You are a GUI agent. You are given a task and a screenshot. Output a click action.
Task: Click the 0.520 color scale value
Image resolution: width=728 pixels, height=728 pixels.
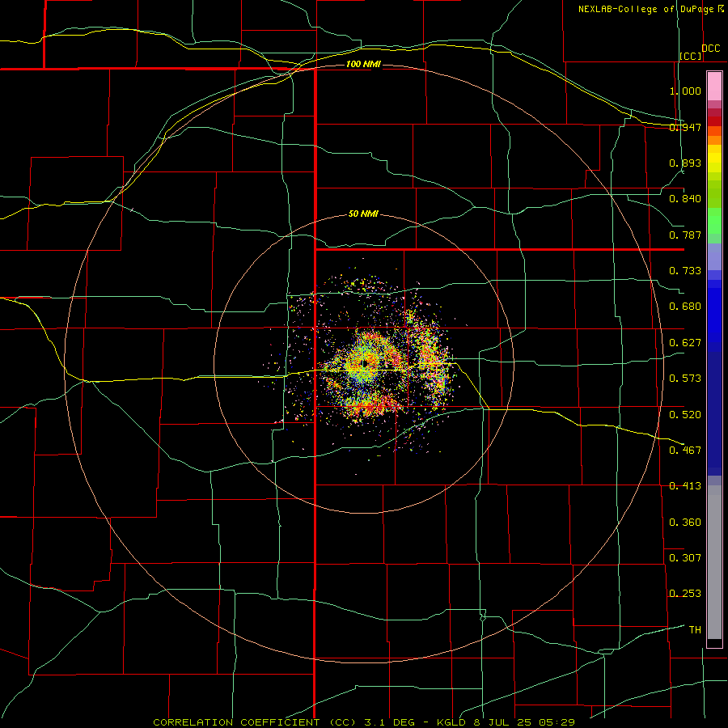[685, 415]
